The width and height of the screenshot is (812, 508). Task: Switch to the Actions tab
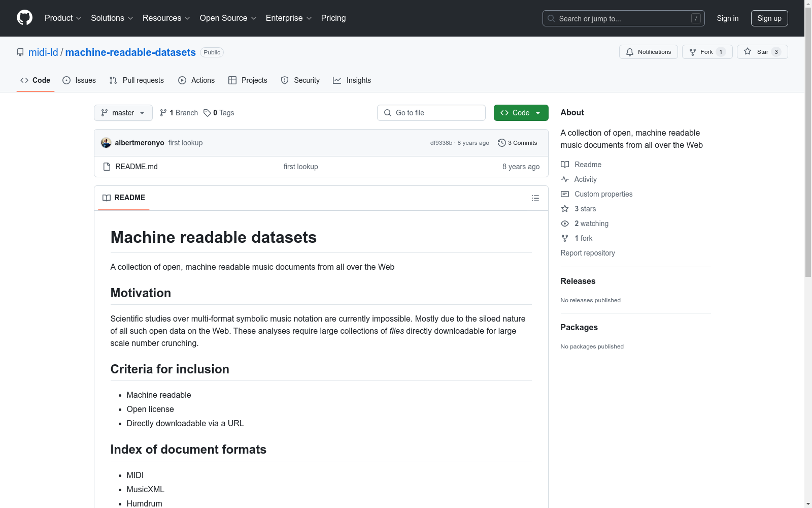coord(196,80)
